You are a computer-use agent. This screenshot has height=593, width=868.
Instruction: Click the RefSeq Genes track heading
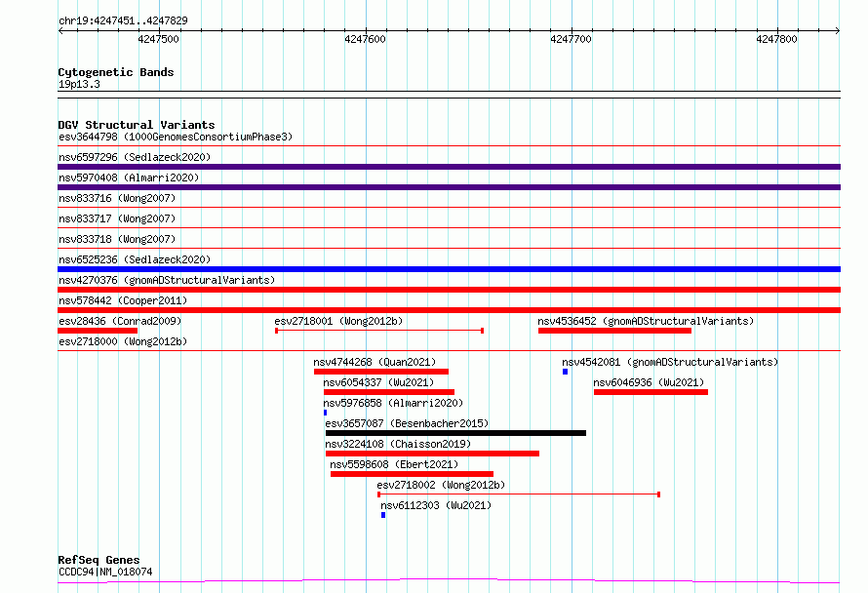(99, 561)
